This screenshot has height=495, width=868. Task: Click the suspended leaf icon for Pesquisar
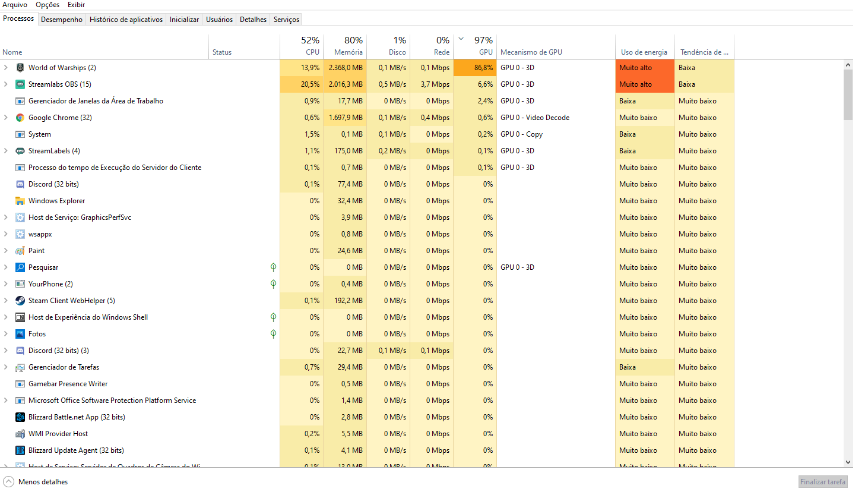[x=273, y=267]
